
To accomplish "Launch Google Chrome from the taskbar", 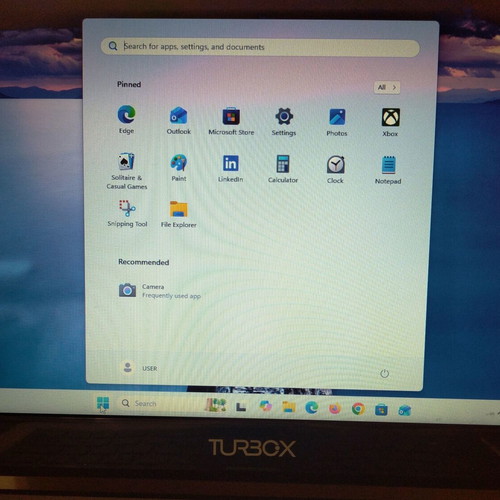I will coord(358,409).
